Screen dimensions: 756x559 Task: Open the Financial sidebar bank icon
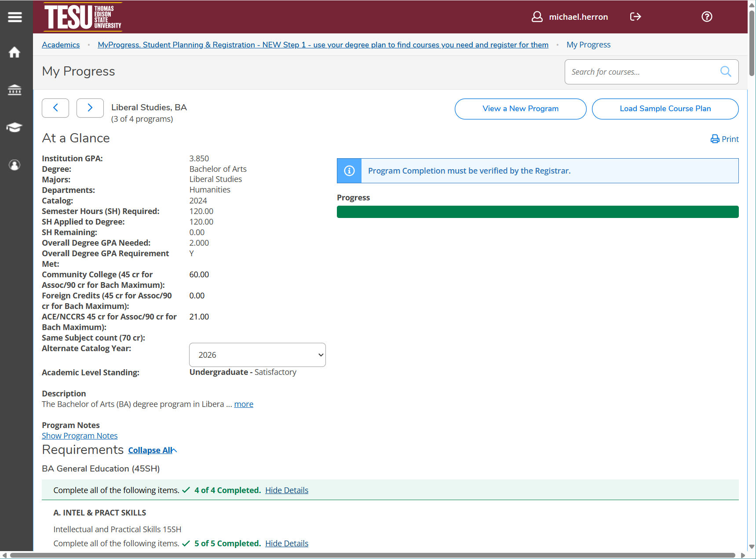[x=15, y=90]
